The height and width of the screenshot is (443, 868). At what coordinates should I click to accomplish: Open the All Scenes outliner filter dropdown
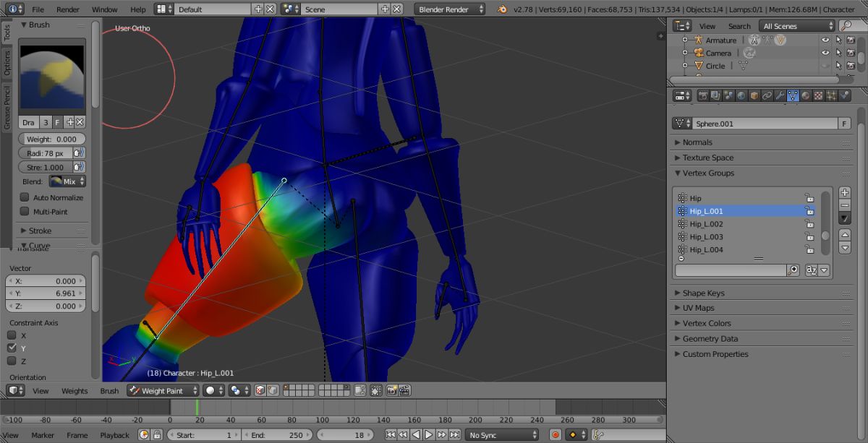(798, 26)
